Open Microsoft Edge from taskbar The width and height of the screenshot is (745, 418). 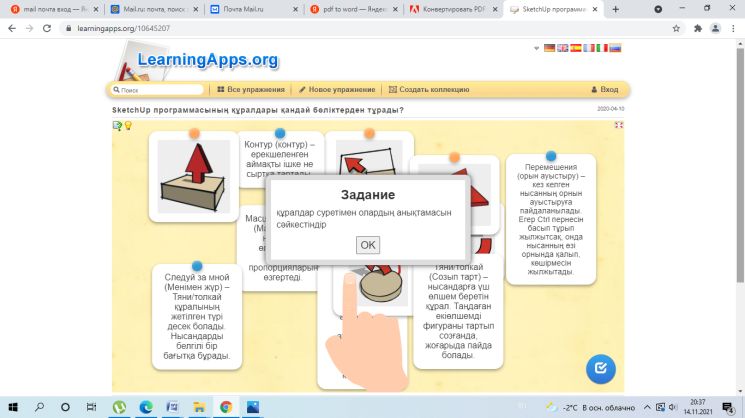click(146, 407)
